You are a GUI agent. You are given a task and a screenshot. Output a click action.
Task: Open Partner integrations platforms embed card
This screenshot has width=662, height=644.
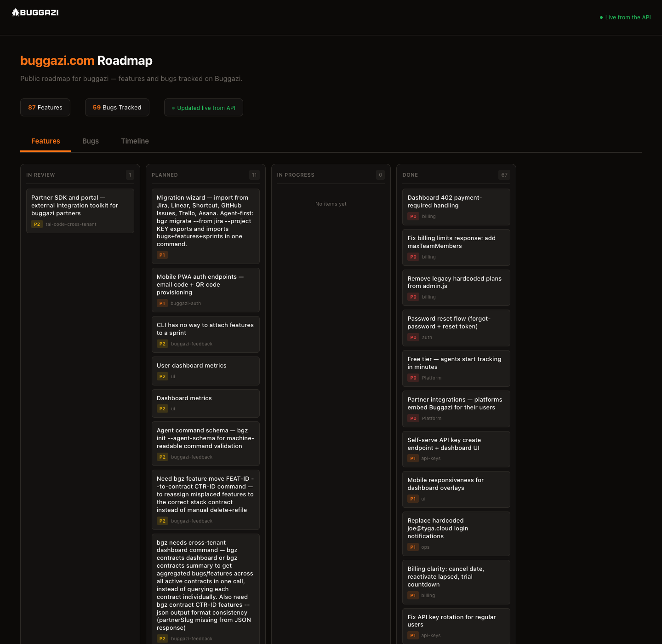coord(456,409)
